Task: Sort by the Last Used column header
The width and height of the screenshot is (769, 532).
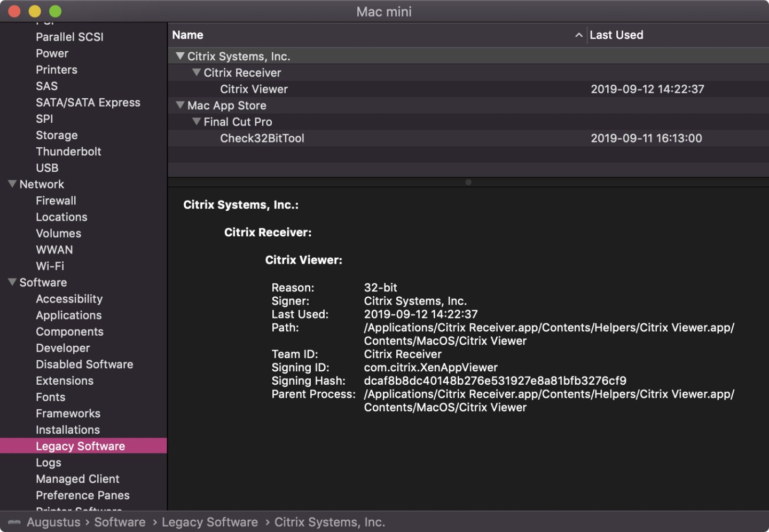Action: pyautogui.click(x=616, y=35)
